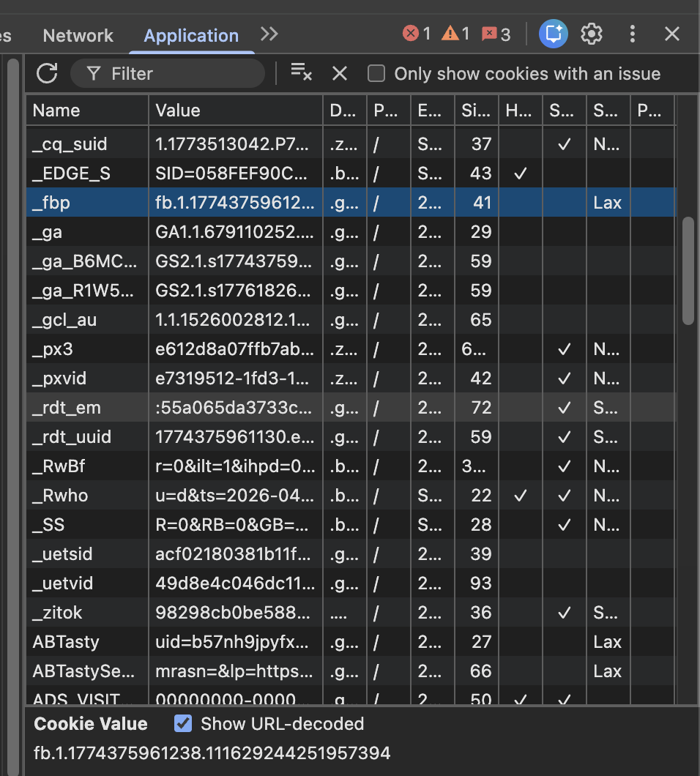This screenshot has width=700, height=776.
Task: Enable Only show cookies with an issue
Action: tap(376, 73)
